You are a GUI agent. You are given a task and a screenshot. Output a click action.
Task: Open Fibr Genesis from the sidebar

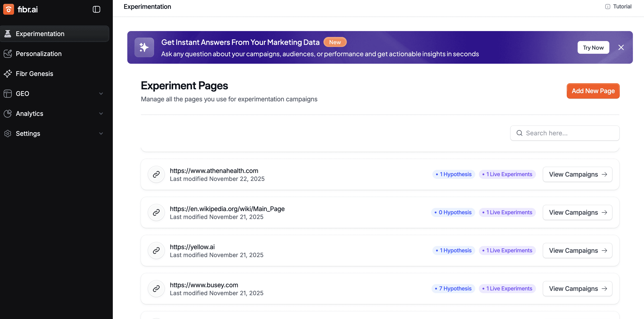(x=34, y=73)
